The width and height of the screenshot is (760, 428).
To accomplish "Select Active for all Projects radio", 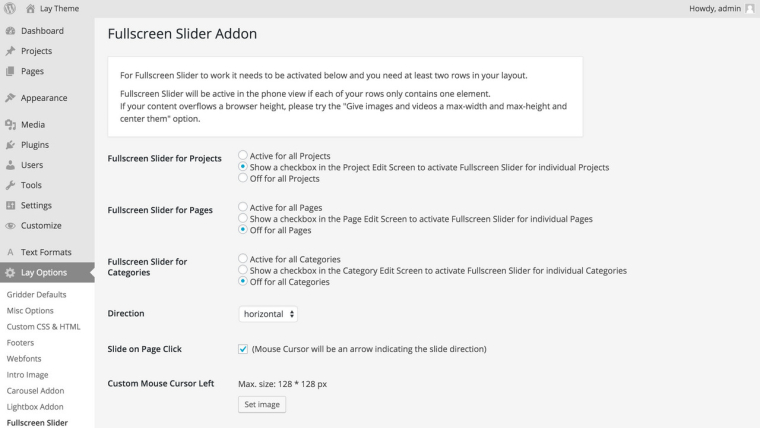I will [x=243, y=156].
